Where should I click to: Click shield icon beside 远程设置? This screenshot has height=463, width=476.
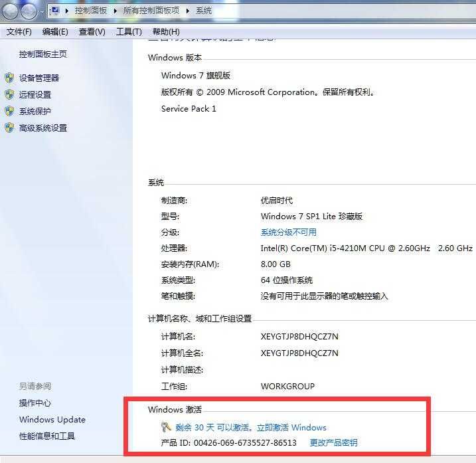(x=9, y=95)
